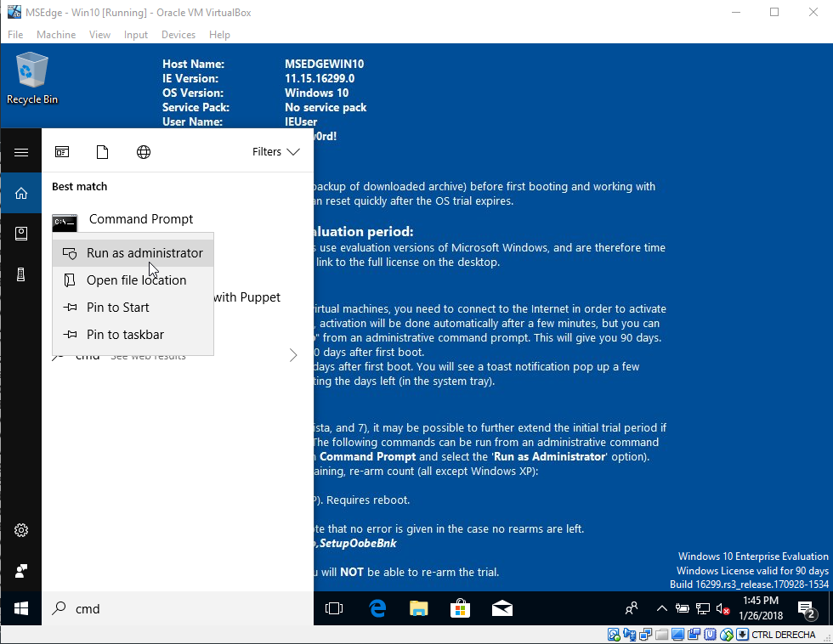Image resolution: width=833 pixels, height=644 pixels.
Task: Show hidden tray icons chevron
Action: pos(662,608)
